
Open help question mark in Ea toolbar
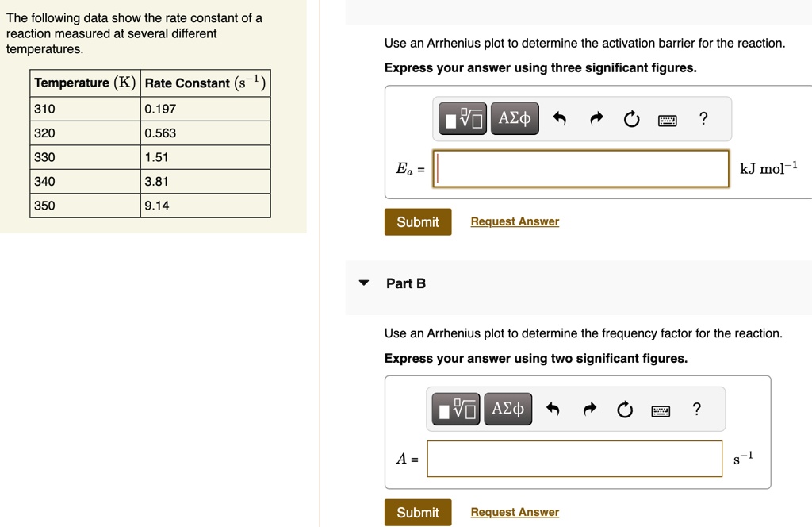pos(703,119)
